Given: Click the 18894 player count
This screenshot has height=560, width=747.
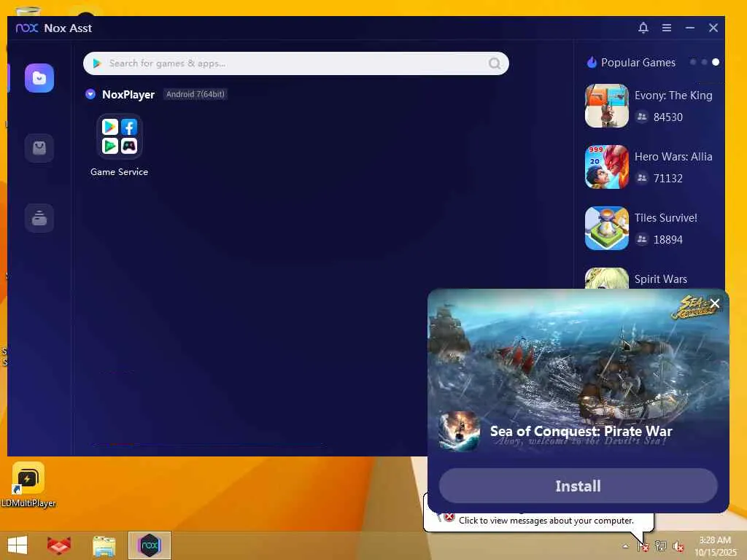Looking at the screenshot, I should pos(668,239).
